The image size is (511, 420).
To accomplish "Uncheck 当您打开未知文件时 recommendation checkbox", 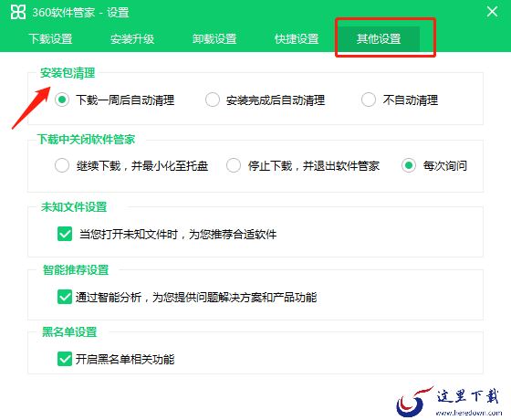I will click(x=65, y=234).
